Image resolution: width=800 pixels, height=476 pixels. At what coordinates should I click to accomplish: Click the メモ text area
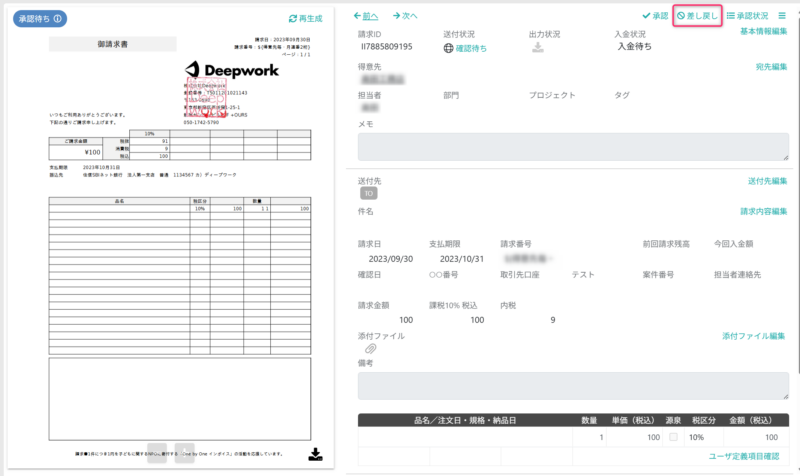[573, 147]
